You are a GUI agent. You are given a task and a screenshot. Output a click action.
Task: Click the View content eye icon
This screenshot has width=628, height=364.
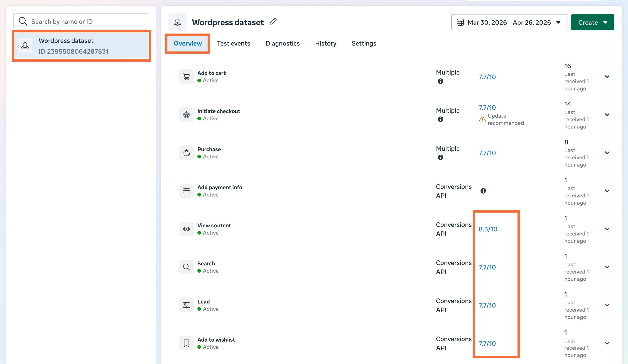click(x=186, y=229)
